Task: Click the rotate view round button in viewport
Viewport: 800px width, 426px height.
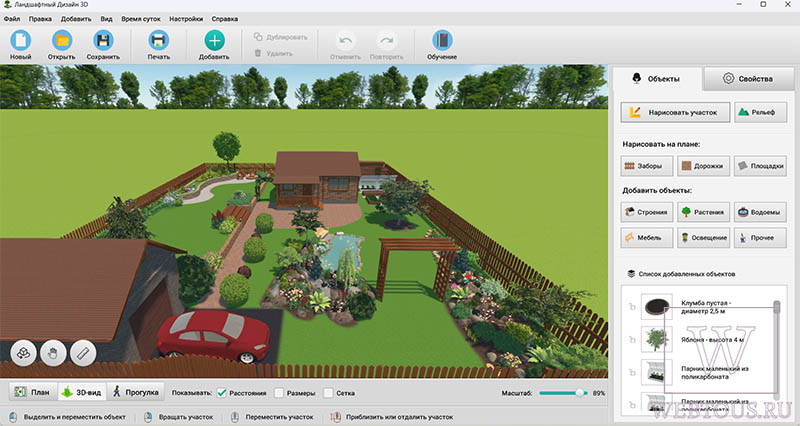Action: click(x=23, y=353)
